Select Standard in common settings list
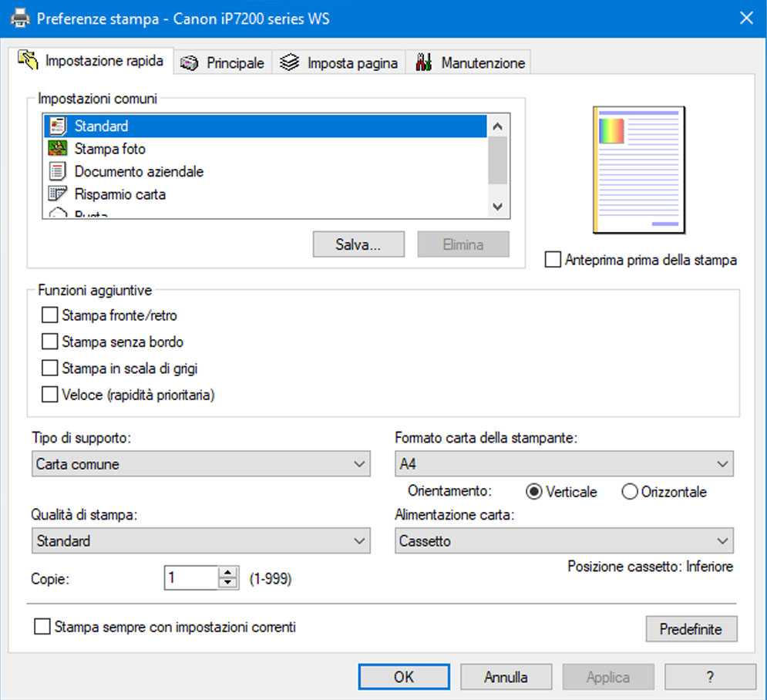The width and height of the screenshot is (767, 700). [x=266, y=126]
